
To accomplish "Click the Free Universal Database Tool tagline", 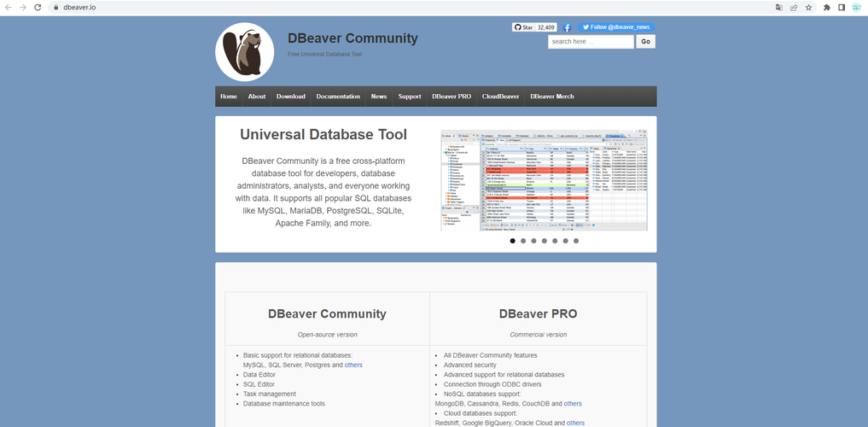I will 325,55.
